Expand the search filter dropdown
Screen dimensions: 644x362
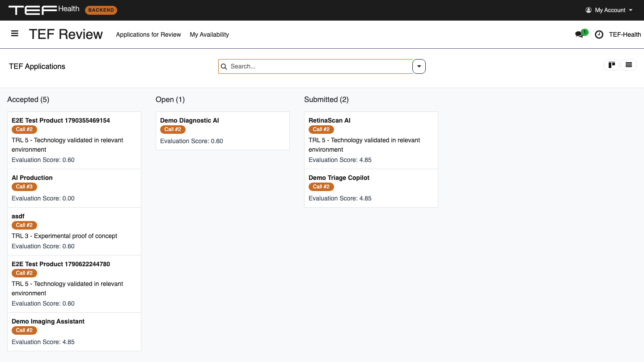tap(419, 66)
